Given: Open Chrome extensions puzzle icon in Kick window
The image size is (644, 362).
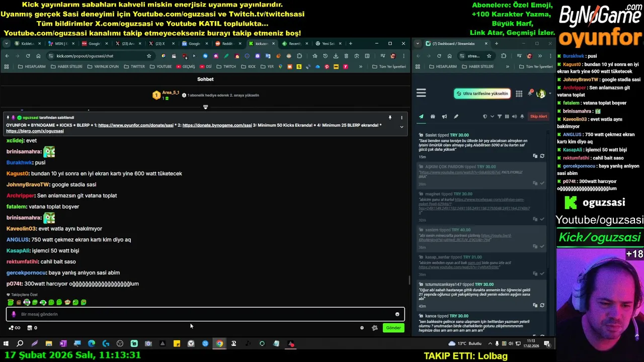Looking at the screenshot, I should (299, 56).
